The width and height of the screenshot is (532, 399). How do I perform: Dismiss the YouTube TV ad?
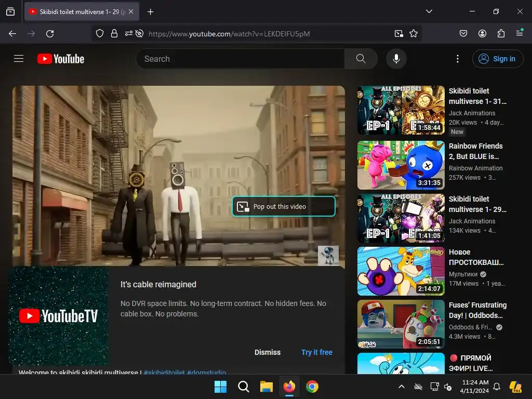pyautogui.click(x=268, y=352)
